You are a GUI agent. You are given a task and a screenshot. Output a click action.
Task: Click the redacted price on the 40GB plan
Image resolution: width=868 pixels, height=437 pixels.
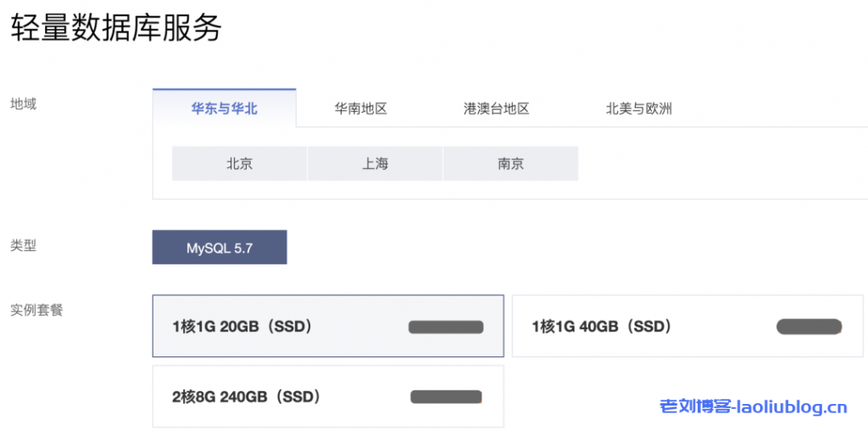(809, 326)
